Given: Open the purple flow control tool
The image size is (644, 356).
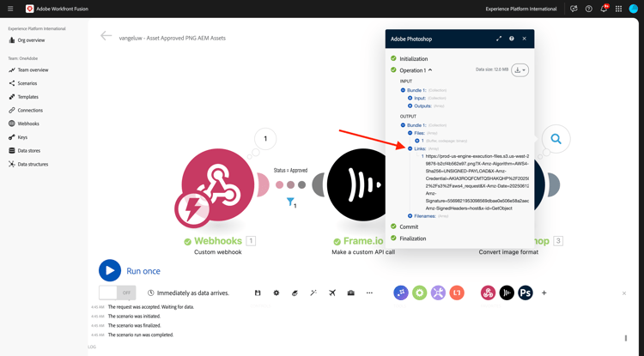Looking at the screenshot, I should pyautogui.click(x=401, y=293).
